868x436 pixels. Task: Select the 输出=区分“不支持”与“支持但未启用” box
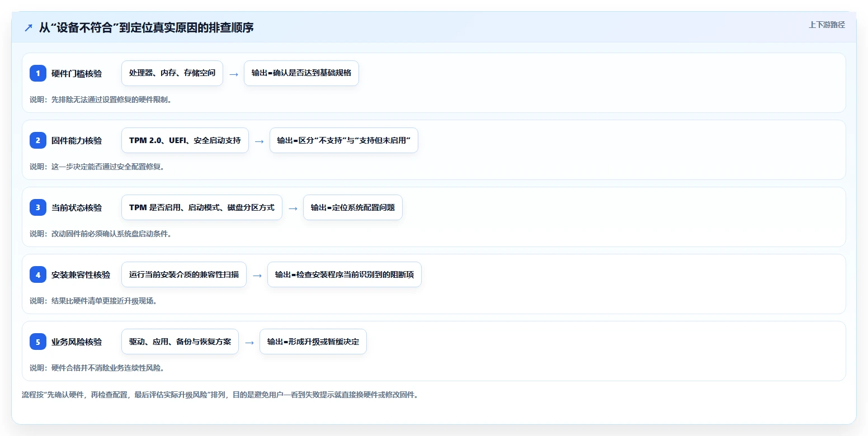(x=344, y=140)
